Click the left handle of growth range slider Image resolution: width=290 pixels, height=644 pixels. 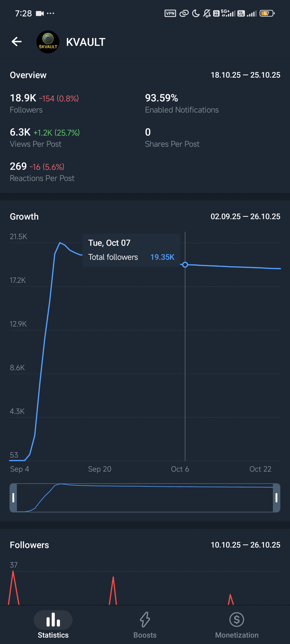click(x=13, y=497)
